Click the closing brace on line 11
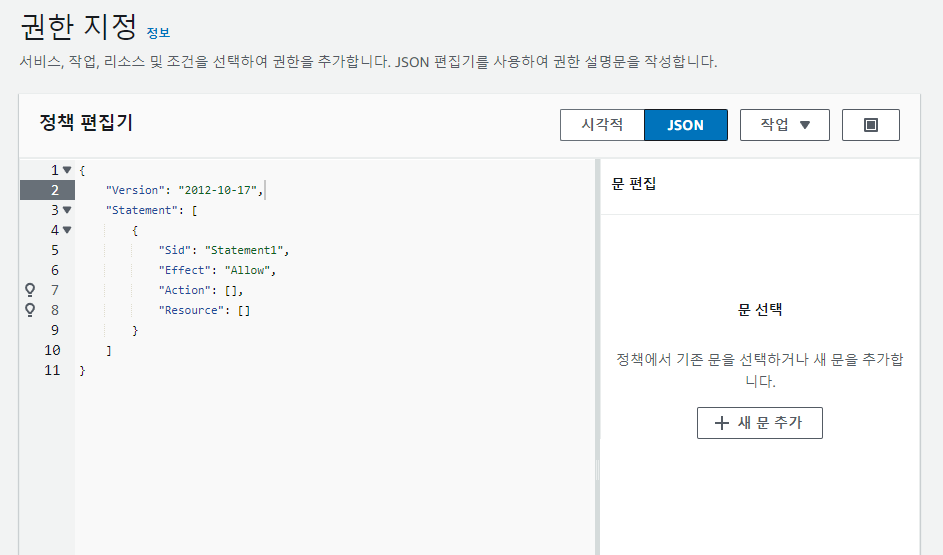The height and width of the screenshot is (555, 943). coord(82,370)
